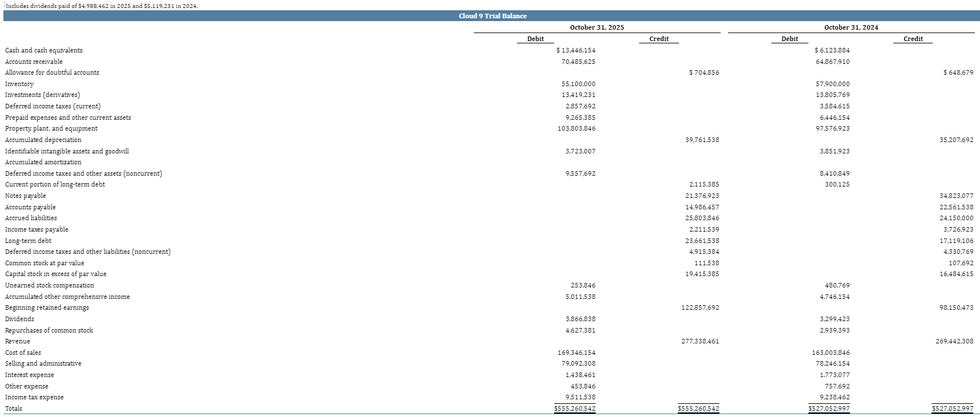Select the "Notes payable" row label
This screenshot has height=417, width=980.
click(x=26, y=196)
